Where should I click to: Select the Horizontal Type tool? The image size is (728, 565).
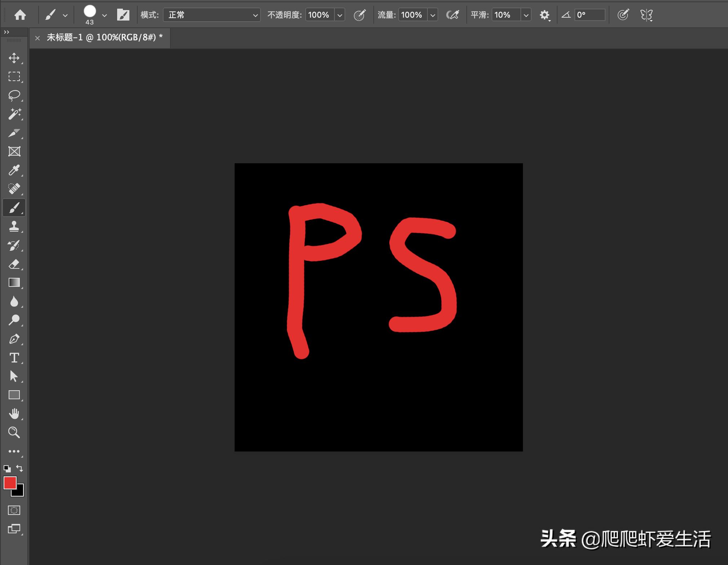coord(14,358)
